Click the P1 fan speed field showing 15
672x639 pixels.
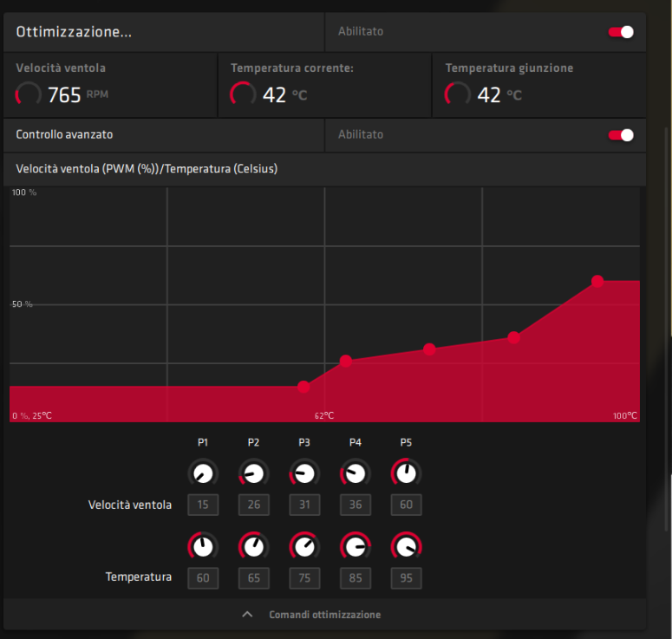click(x=203, y=505)
